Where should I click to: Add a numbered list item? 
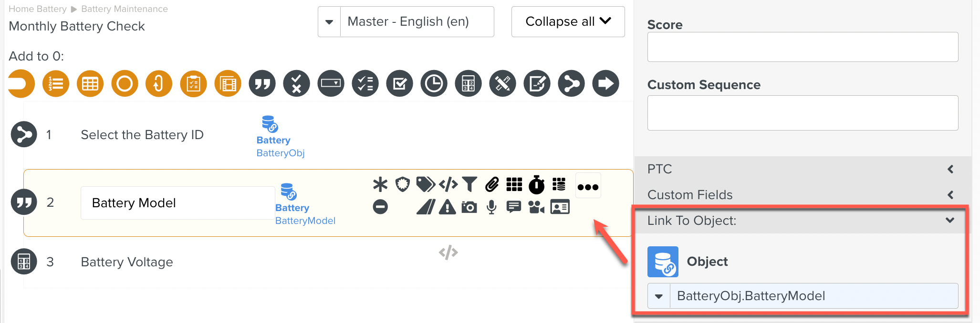coord(56,84)
